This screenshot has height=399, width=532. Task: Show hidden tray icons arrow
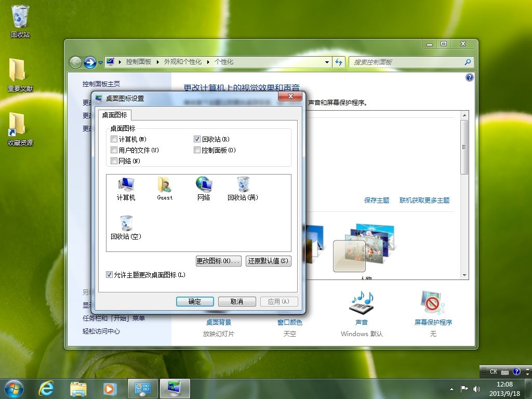[451, 389]
